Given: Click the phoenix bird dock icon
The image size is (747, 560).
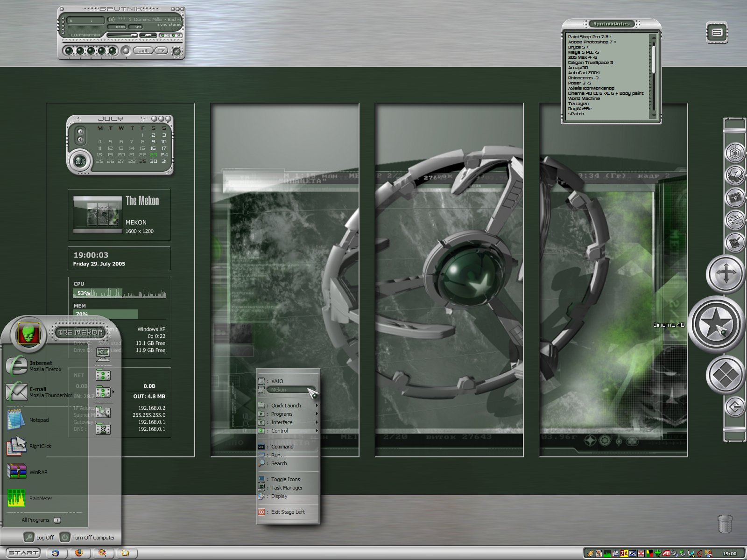Looking at the screenshot, I should [734, 176].
